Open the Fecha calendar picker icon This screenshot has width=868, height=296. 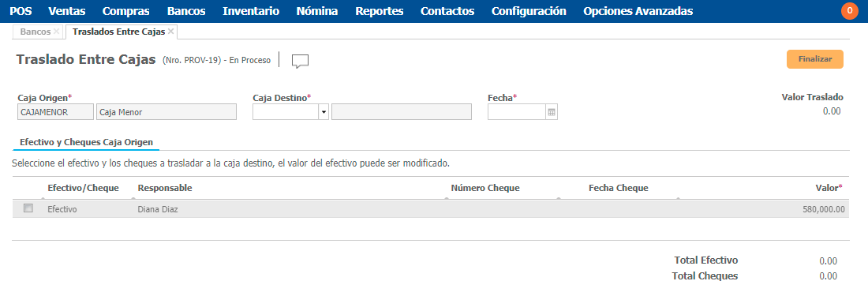tap(552, 112)
